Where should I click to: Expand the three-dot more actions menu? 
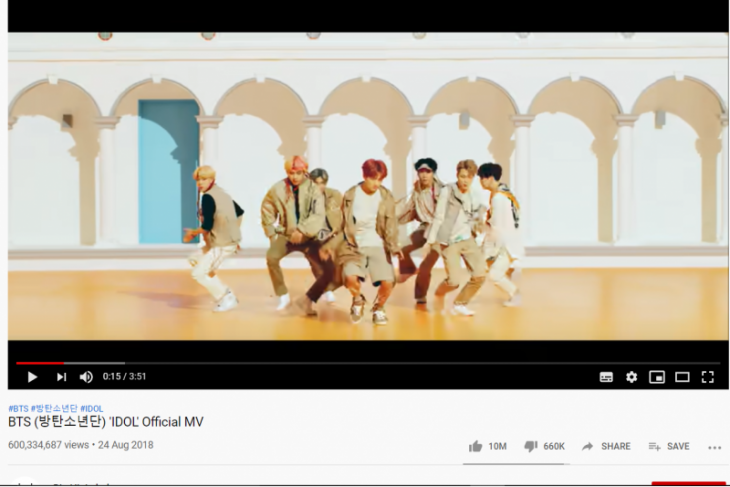715,448
